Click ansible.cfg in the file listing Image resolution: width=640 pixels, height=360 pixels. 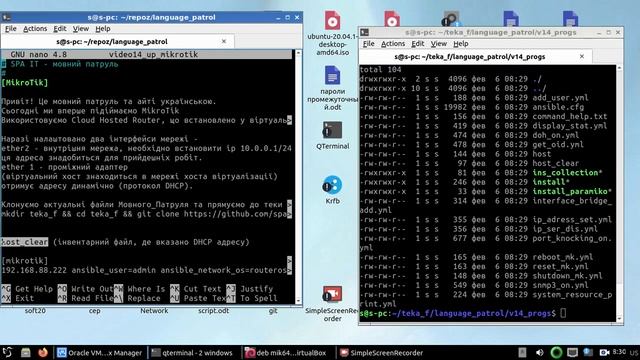[x=558, y=107]
